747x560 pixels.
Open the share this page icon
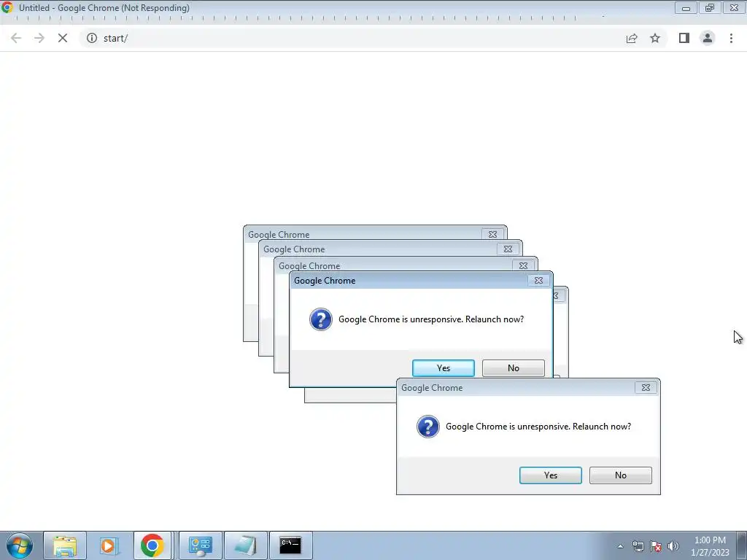click(x=632, y=38)
